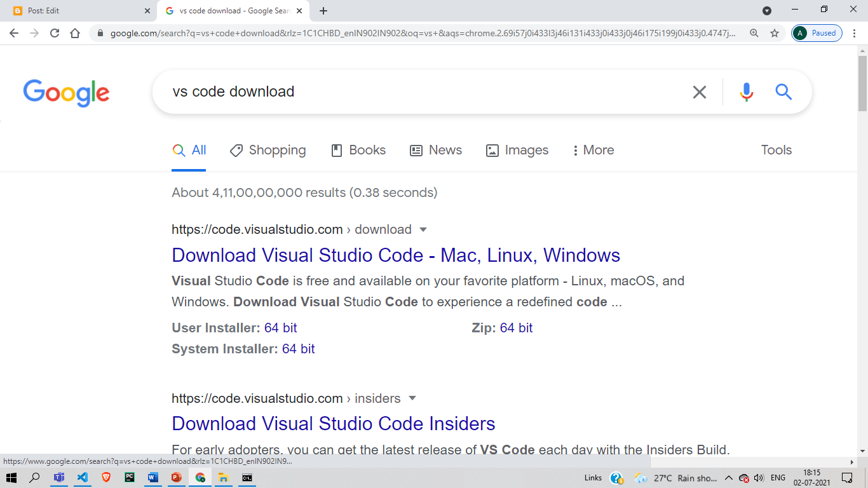Viewport: 868px width, 488px height.
Task: Open the browser home page
Action: pos(75,33)
